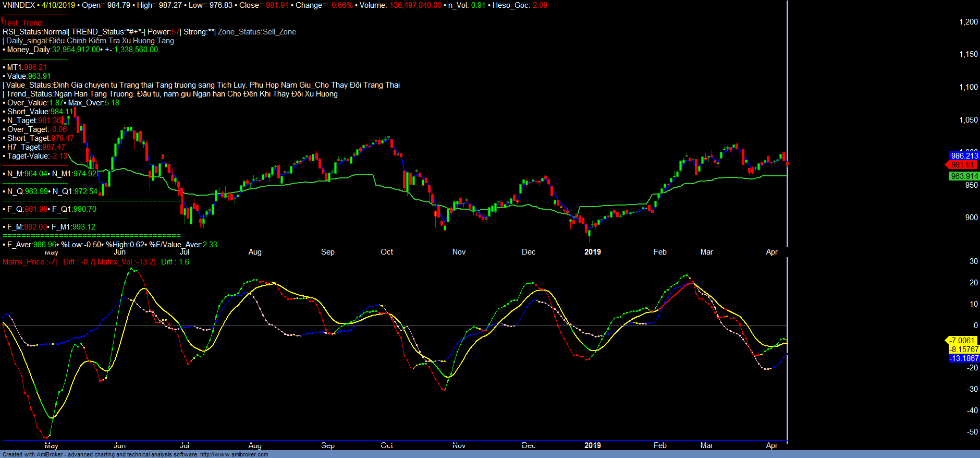Select the Feb month label on price chart
Image resolution: width=980 pixels, height=458 pixels.
(x=660, y=252)
